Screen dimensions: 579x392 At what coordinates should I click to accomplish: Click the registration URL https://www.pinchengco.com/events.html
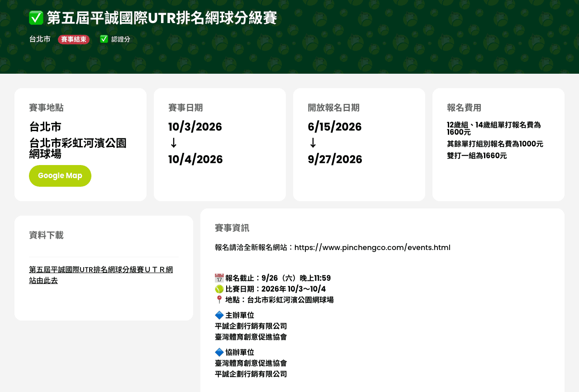[x=372, y=248]
